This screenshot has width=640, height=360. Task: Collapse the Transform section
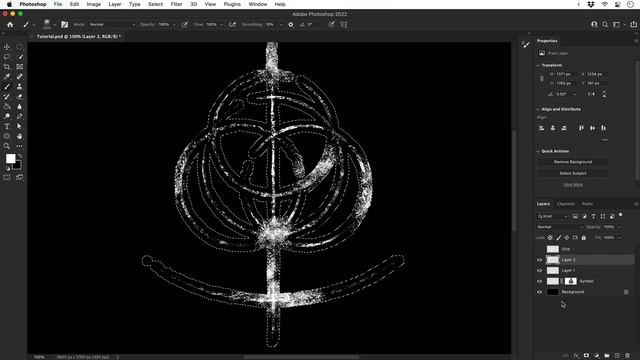pyautogui.click(x=538, y=65)
